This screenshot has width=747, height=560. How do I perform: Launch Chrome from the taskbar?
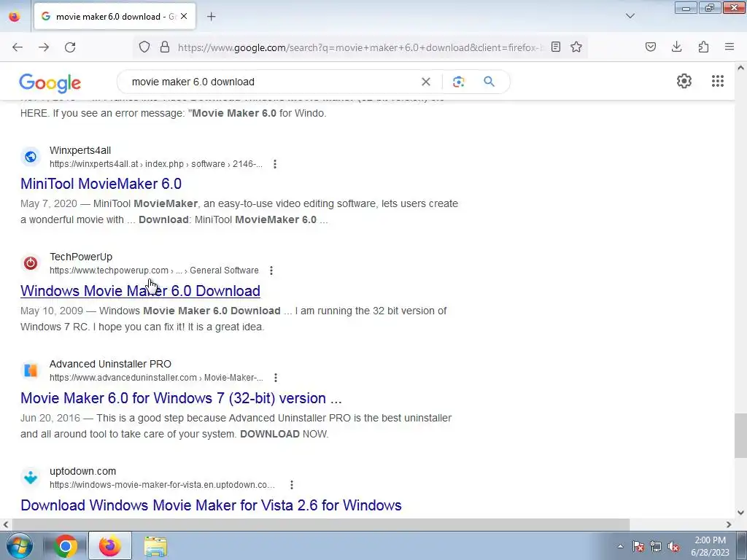click(66, 545)
